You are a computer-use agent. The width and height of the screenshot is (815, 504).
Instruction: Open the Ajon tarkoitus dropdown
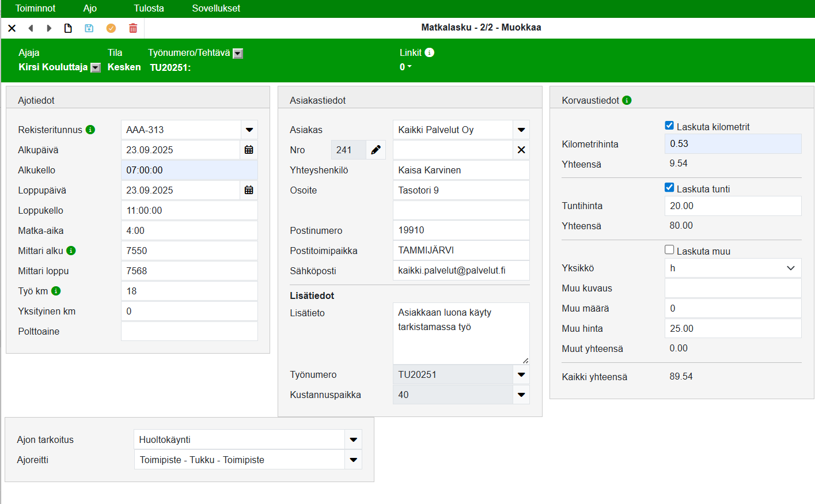(353, 439)
